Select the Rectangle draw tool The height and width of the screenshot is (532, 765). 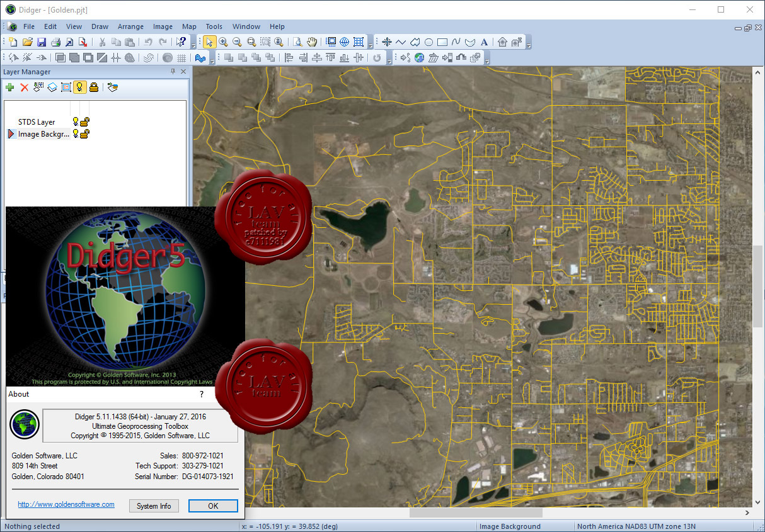442,42
